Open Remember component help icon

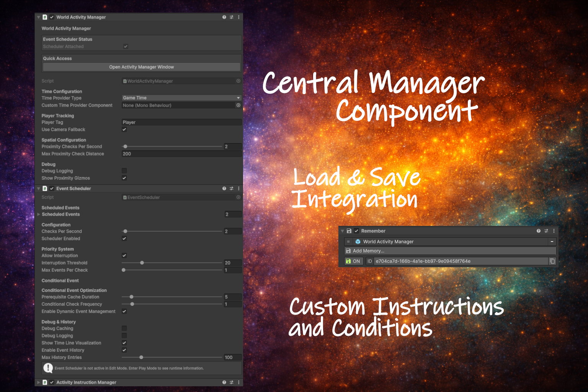(539, 231)
